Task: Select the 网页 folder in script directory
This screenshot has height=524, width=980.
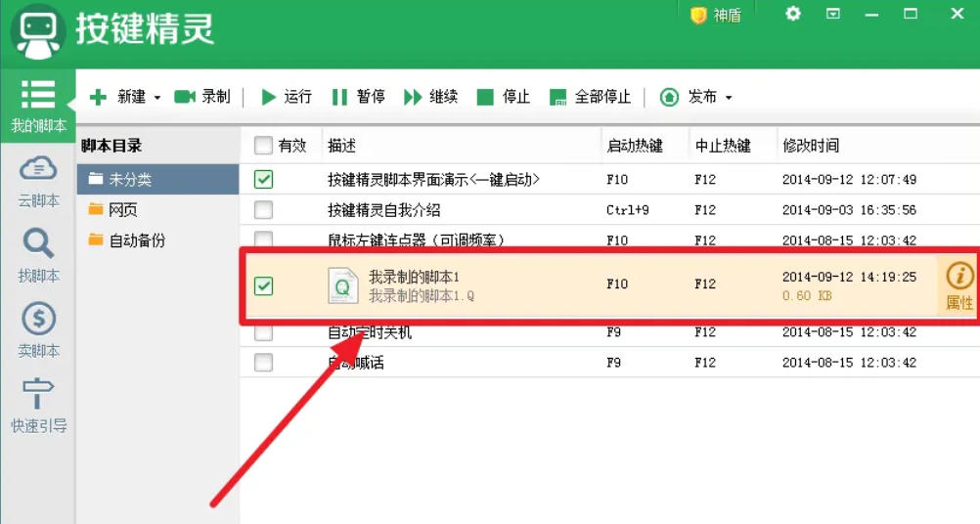Action: tap(122, 209)
